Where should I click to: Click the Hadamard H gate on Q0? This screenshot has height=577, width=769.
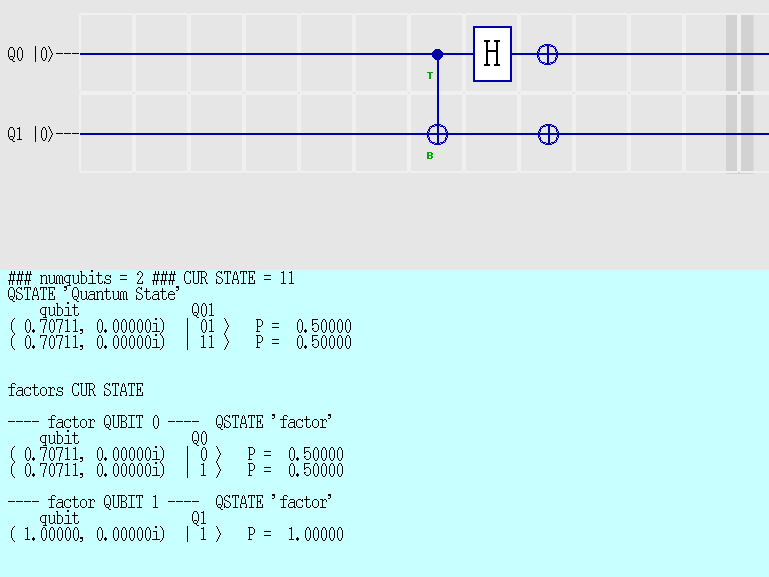tap(492, 54)
